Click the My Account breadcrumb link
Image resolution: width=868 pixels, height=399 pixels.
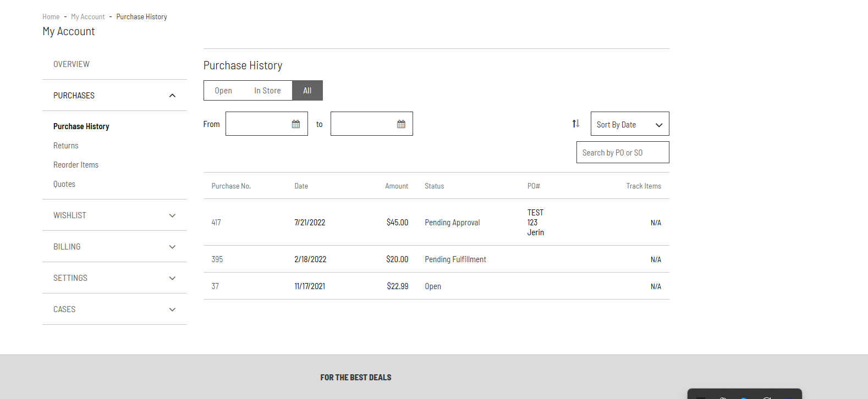tap(87, 17)
